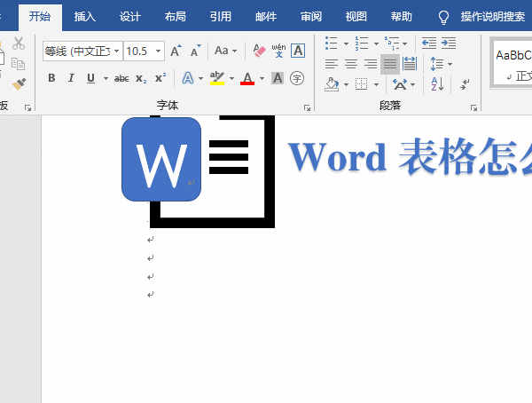Select the 正文 style thumbnail
Image resolution: width=532 pixels, height=403 pixels.
[x=512, y=63]
